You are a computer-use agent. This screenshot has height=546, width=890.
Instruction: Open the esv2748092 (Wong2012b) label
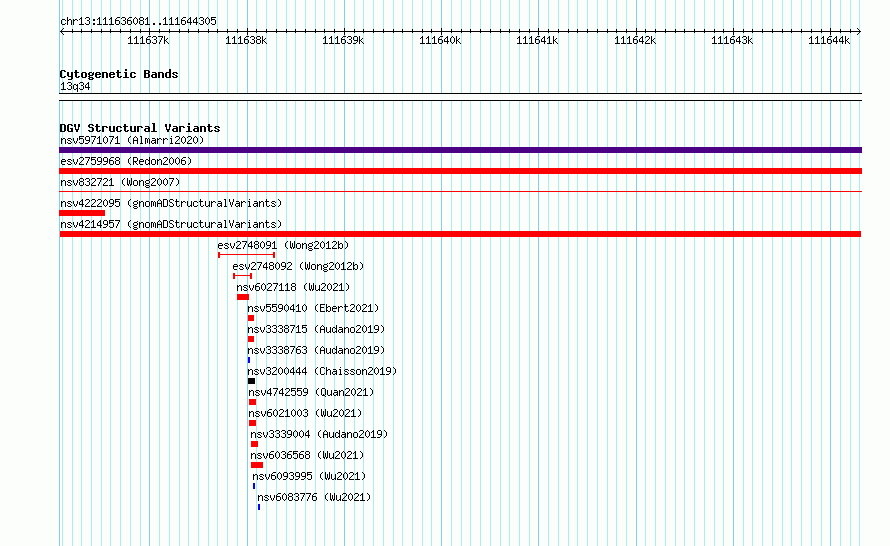[298, 266]
